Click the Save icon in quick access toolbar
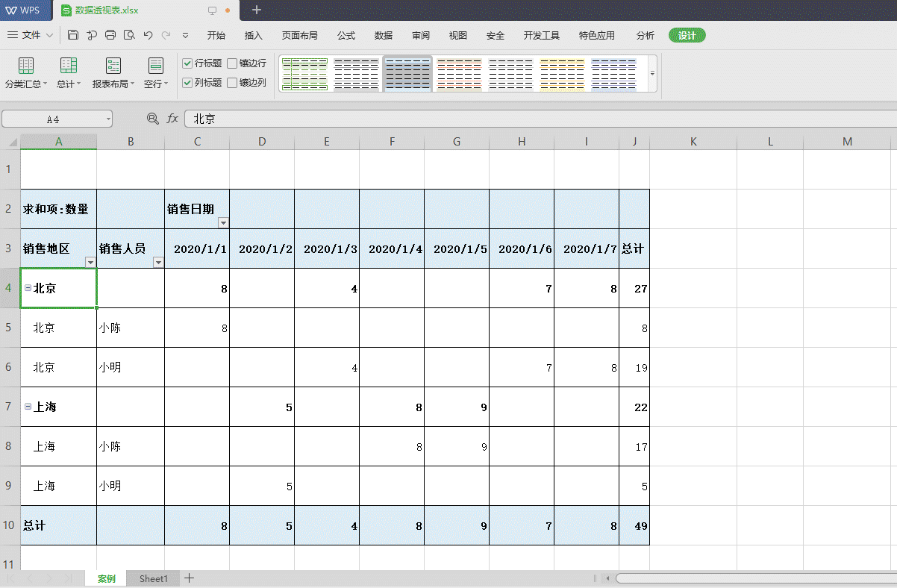897x588 pixels. coord(72,34)
